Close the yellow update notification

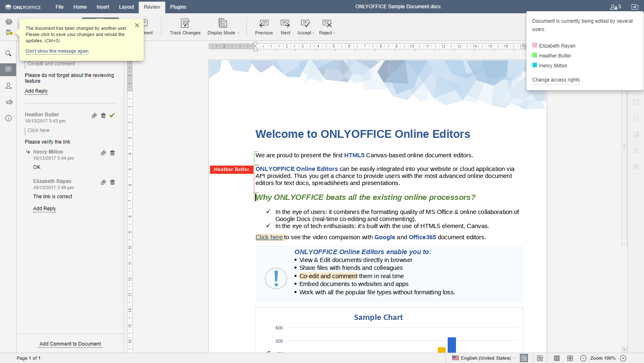point(137,25)
